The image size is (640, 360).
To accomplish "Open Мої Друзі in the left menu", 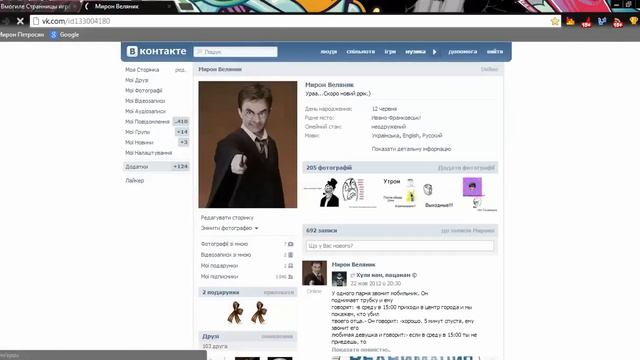I will click(x=137, y=80).
